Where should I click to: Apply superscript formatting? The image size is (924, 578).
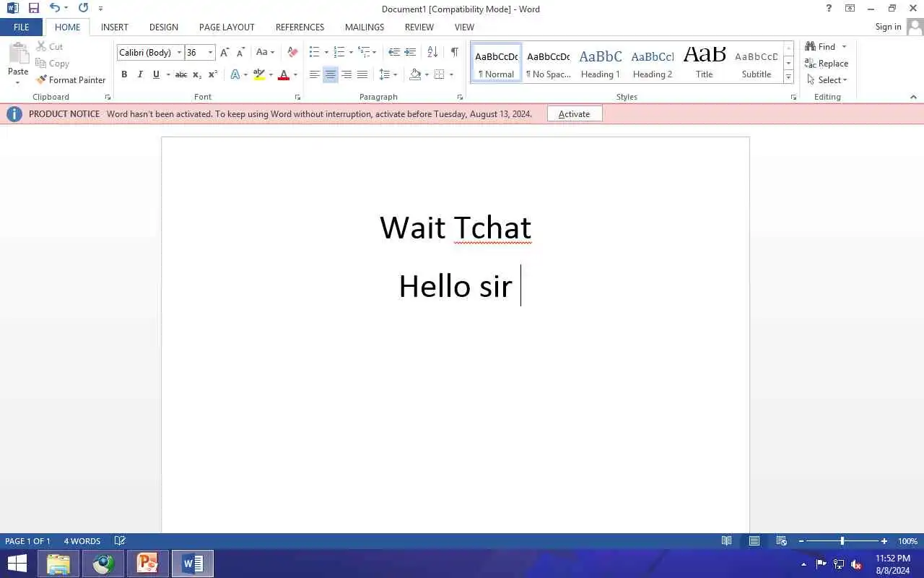click(x=213, y=74)
